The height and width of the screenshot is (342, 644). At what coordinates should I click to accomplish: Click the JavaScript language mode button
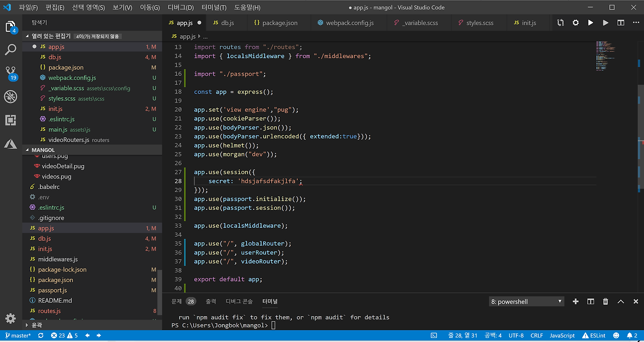[562, 335]
